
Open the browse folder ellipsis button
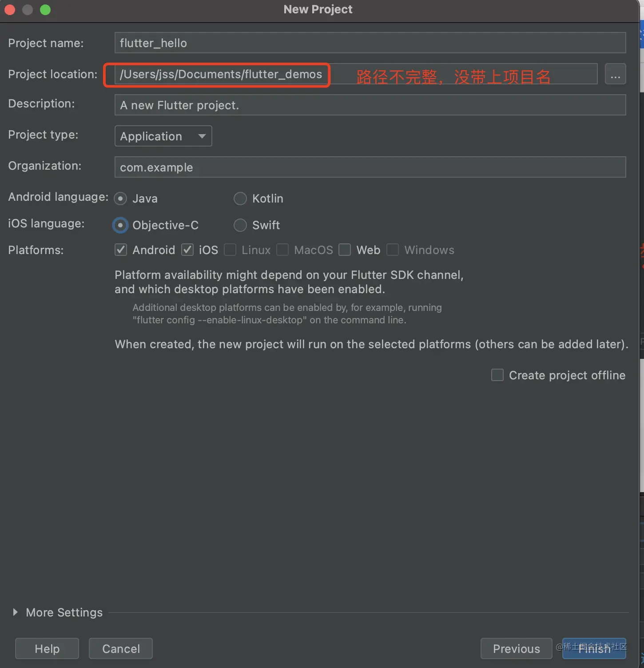[x=615, y=74]
